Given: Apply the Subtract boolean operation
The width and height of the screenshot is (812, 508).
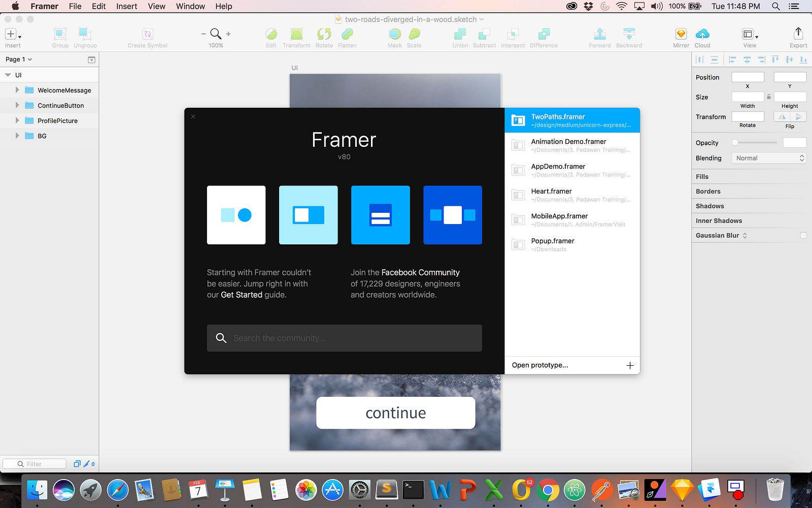Looking at the screenshot, I should click(485, 34).
